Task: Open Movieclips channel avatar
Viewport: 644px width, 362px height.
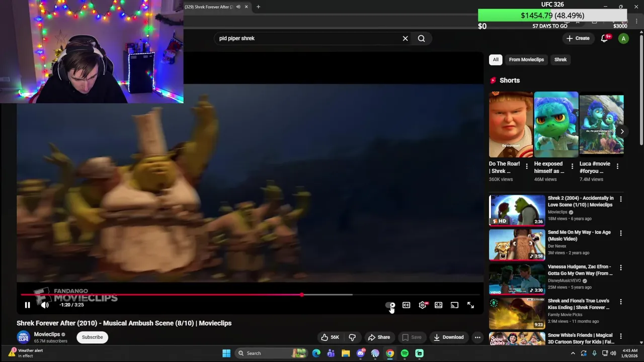Action: click(23, 337)
